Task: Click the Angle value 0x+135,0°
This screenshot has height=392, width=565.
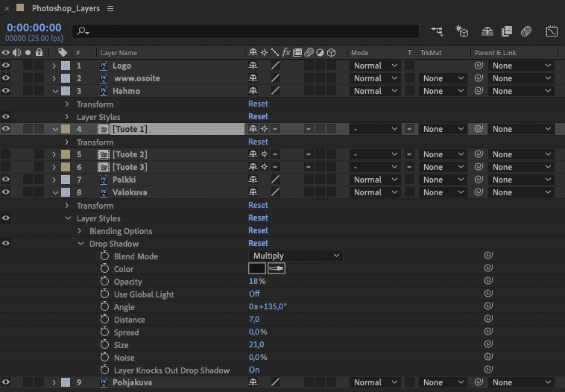Action: click(x=268, y=306)
